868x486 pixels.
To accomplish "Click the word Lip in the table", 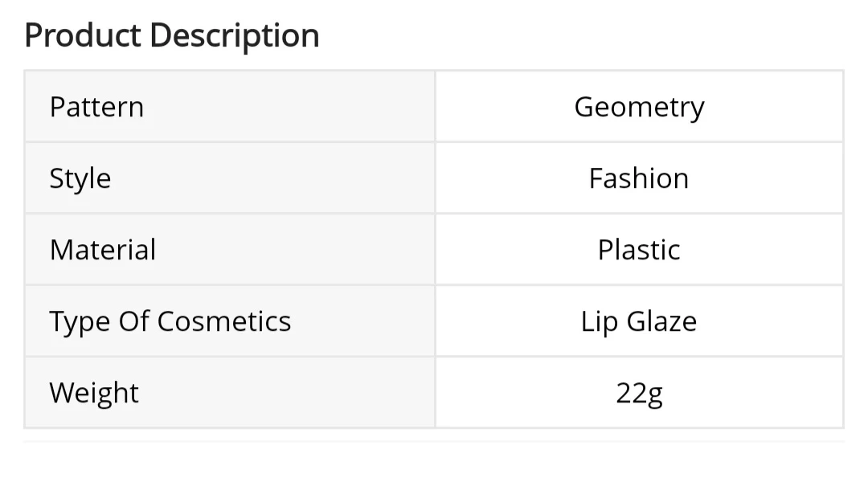I will click(599, 322).
